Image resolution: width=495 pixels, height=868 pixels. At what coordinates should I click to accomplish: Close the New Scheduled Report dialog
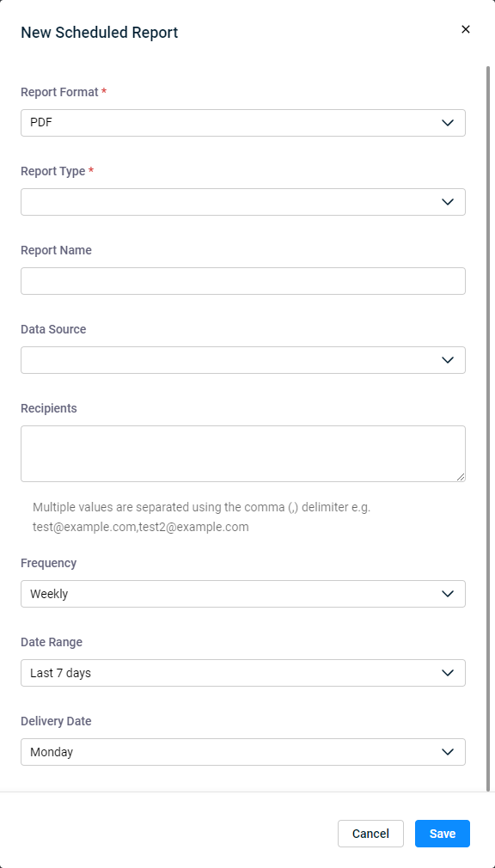coord(466,29)
